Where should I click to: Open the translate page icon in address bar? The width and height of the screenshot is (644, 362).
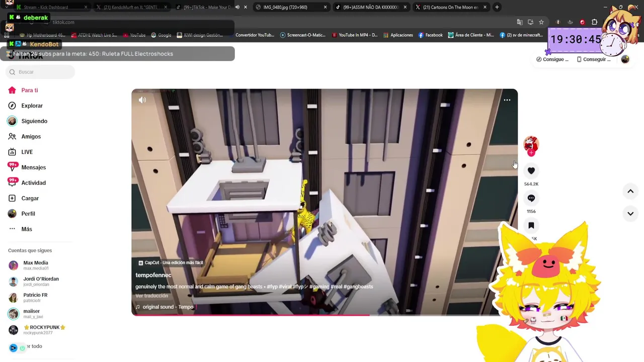(x=520, y=22)
